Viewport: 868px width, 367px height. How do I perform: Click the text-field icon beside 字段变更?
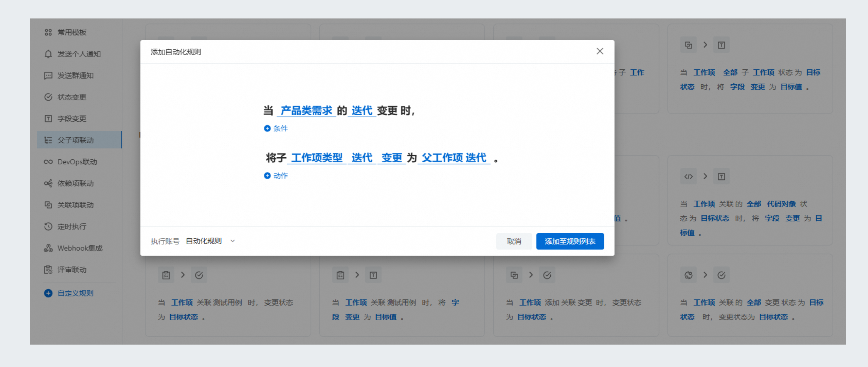(48, 118)
